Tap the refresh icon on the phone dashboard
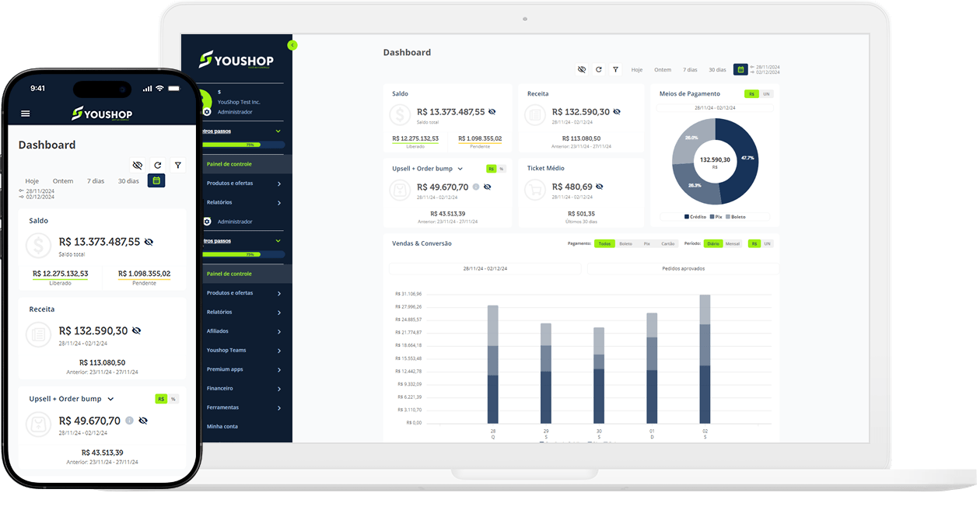Viewport: 980px width, 507px height. [x=158, y=165]
